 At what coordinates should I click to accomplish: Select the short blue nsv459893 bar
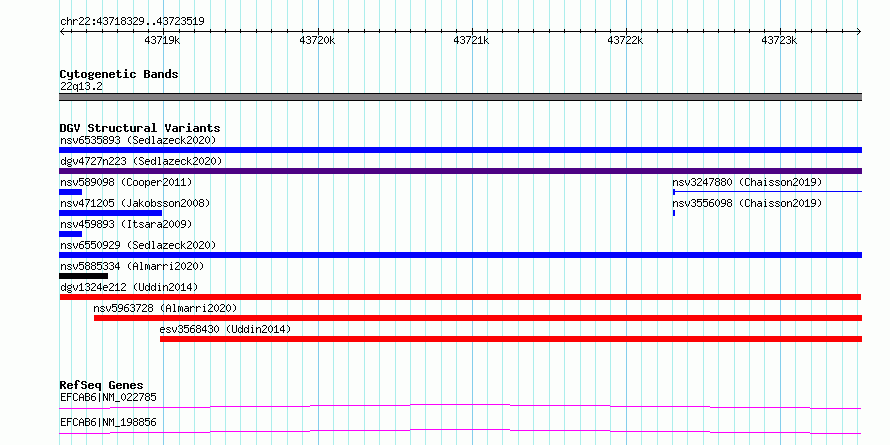[x=70, y=234]
